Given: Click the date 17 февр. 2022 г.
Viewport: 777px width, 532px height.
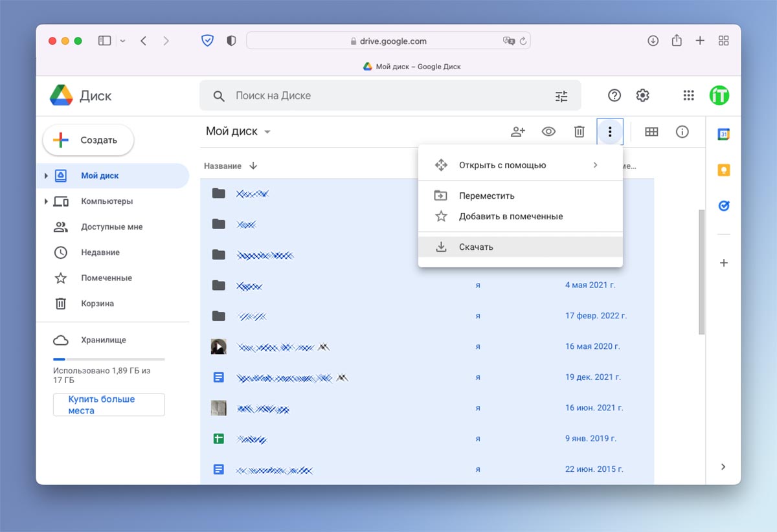Looking at the screenshot, I should 596,316.
